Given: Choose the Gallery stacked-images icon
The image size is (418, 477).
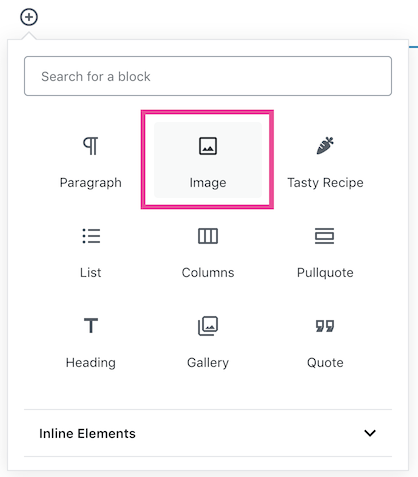Looking at the screenshot, I should (x=208, y=326).
